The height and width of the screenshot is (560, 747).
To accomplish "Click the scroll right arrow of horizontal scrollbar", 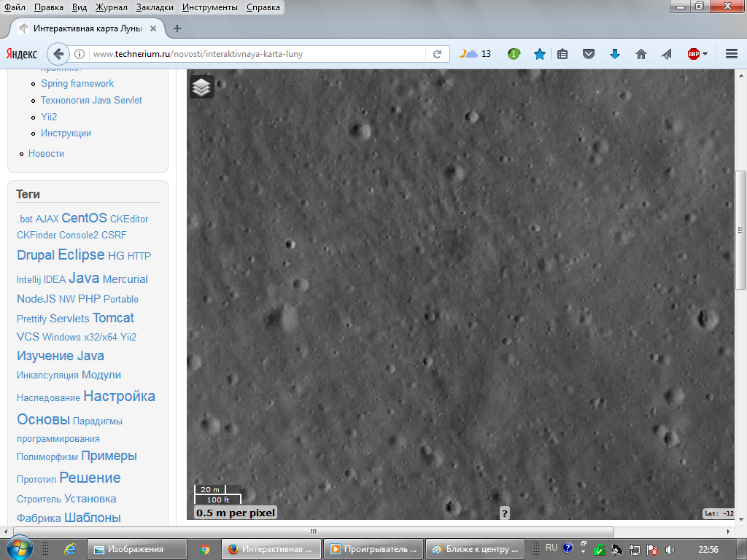I will (729, 532).
